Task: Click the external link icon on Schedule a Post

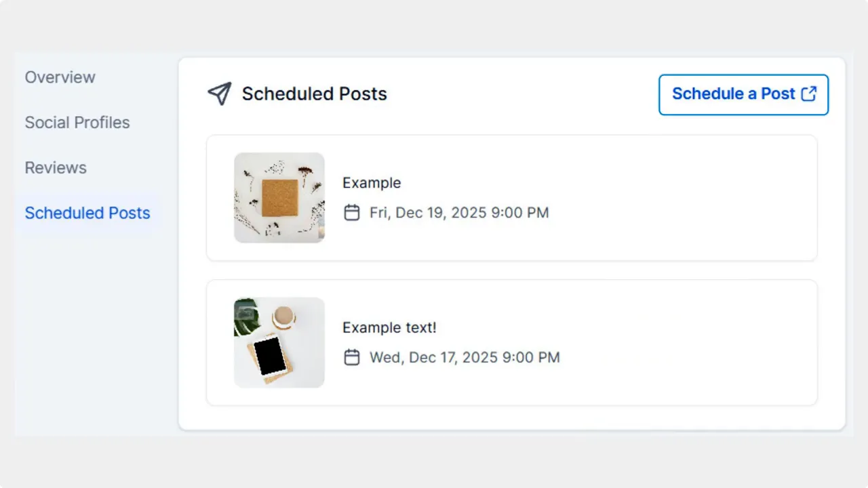Action: [x=808, y=94]
